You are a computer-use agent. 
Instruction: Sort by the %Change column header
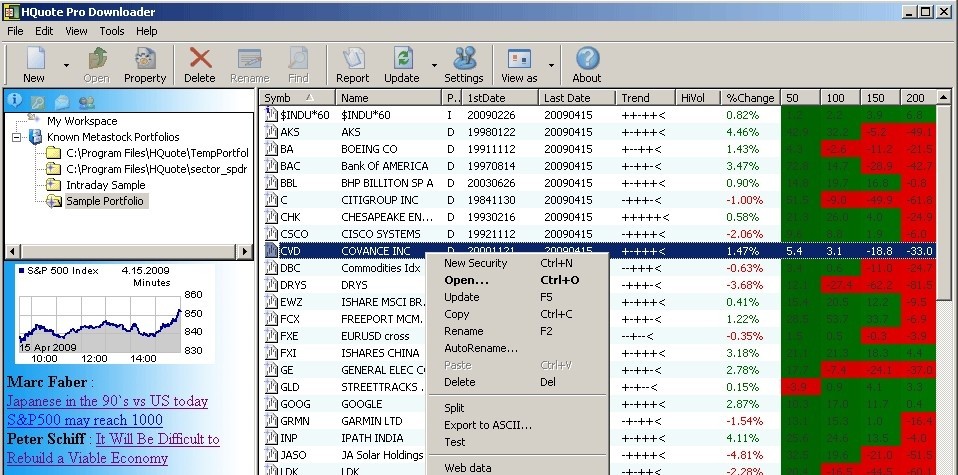point(750,98)
